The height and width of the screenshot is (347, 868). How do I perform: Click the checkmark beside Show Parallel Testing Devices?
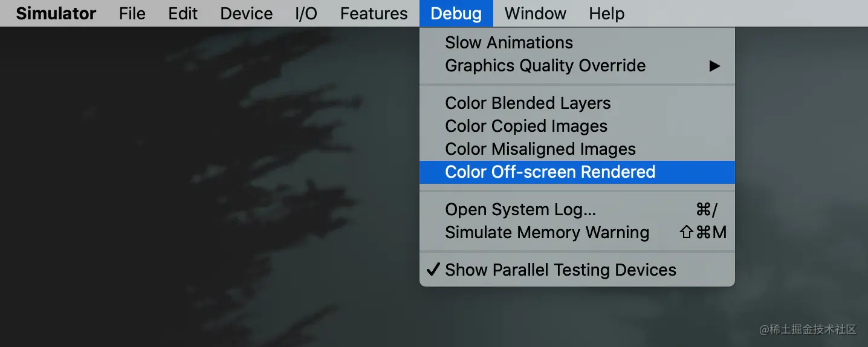pyautogui.click(x=433, y=270)
